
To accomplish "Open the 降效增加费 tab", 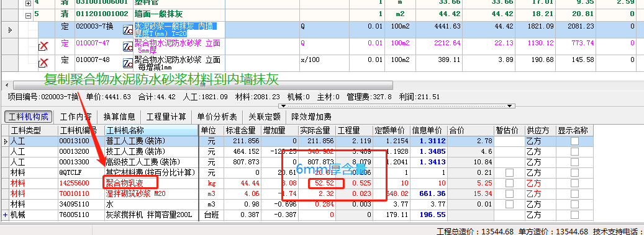I will (x=311, y=117).
